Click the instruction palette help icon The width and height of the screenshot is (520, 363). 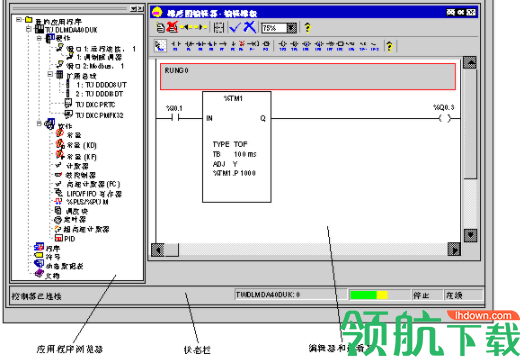389,46
